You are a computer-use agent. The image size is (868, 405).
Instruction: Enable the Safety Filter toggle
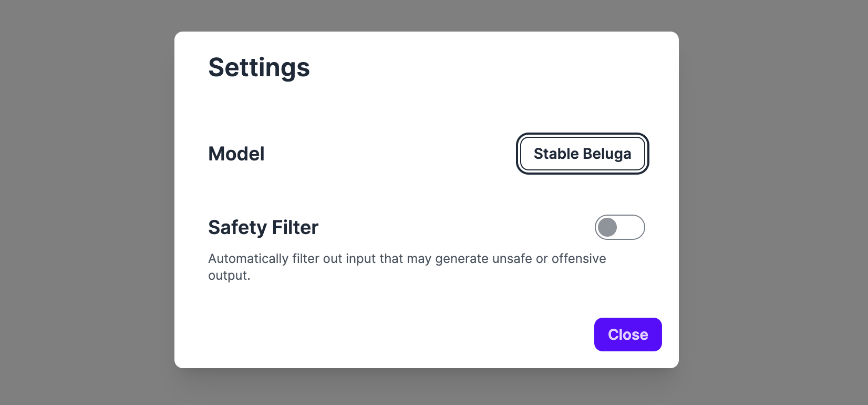pyautogui.click(x=619, y=227)
